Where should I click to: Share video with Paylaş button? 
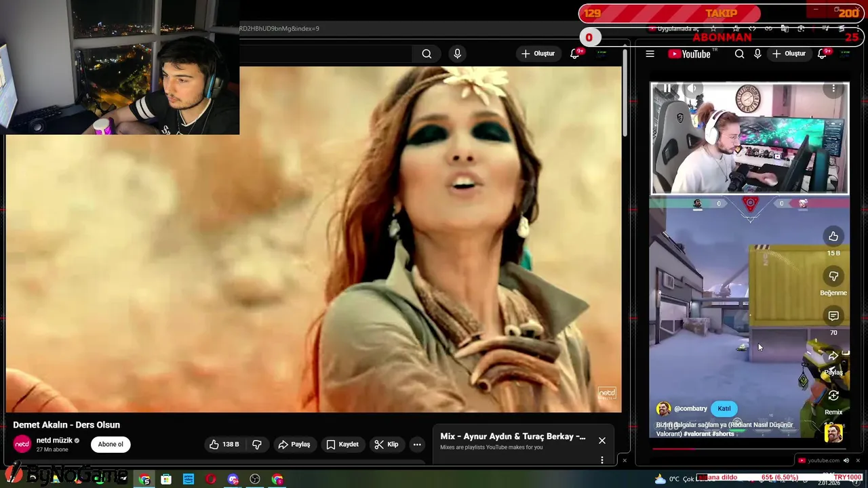pos(294,445)
